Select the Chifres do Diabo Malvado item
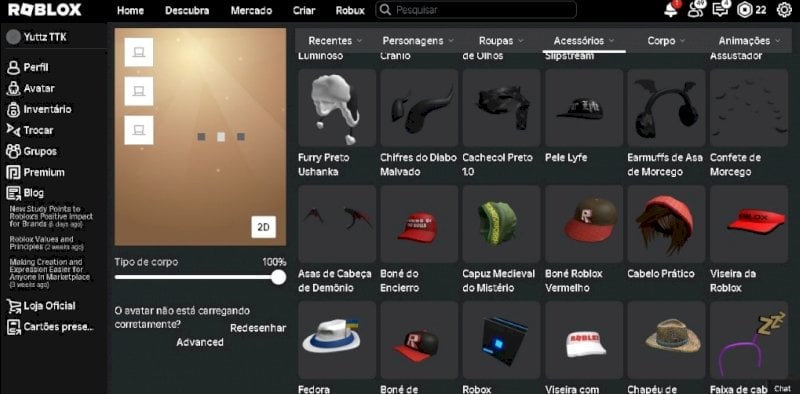800x394 pixels. click(x=419, y=108)
